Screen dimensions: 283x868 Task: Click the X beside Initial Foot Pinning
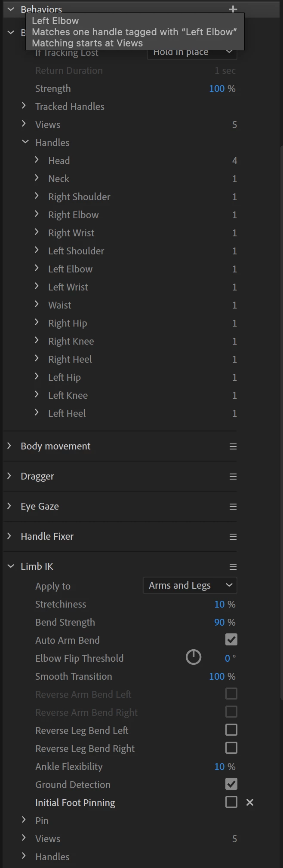tap(250, 802)
